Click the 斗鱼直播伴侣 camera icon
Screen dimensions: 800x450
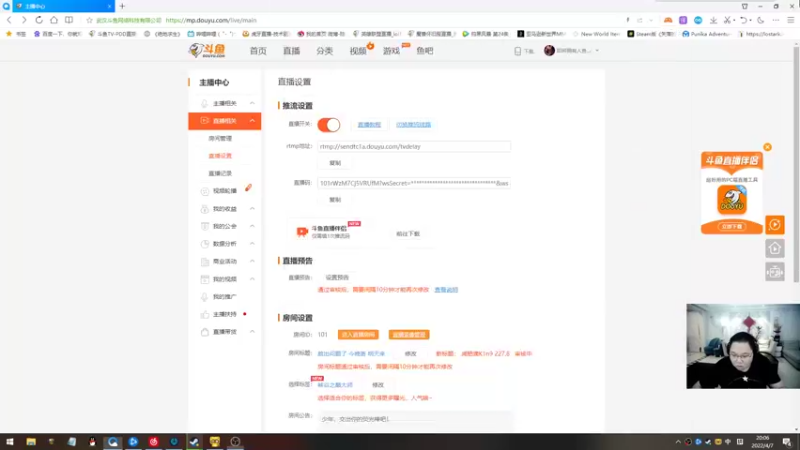point(302,232)
